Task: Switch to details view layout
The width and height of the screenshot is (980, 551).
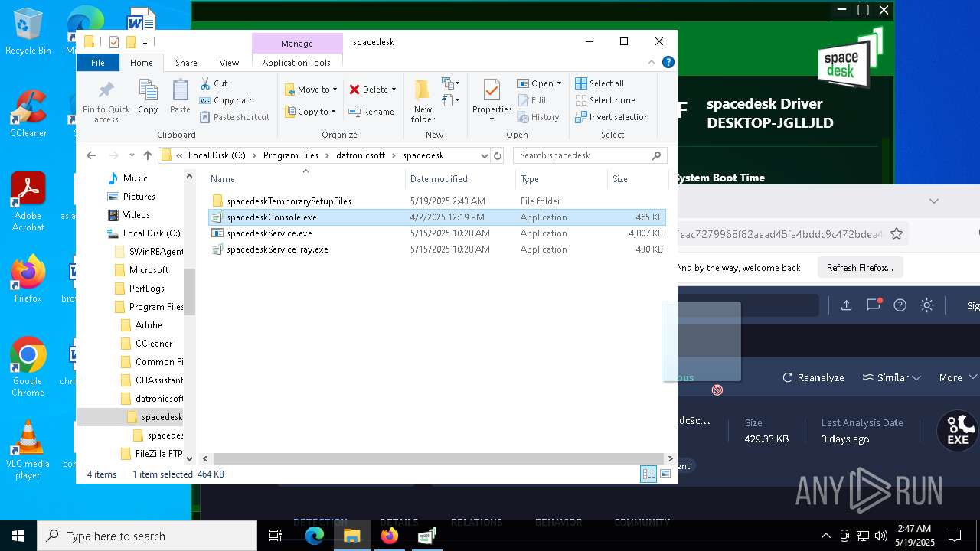Action: [648, 474]
